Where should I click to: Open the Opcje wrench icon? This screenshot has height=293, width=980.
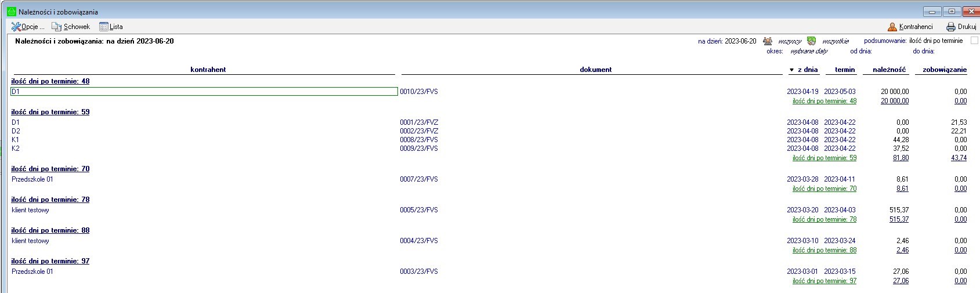coord(16,27)
